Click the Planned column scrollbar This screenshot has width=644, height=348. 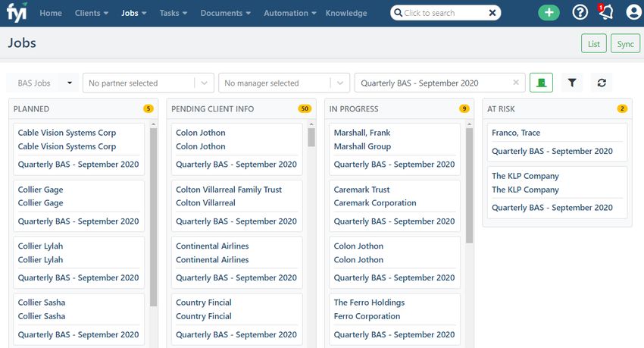click(154, 217)
